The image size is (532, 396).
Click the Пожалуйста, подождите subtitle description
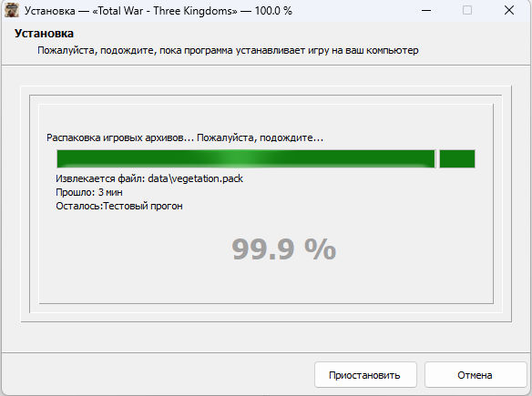[228, 50]
